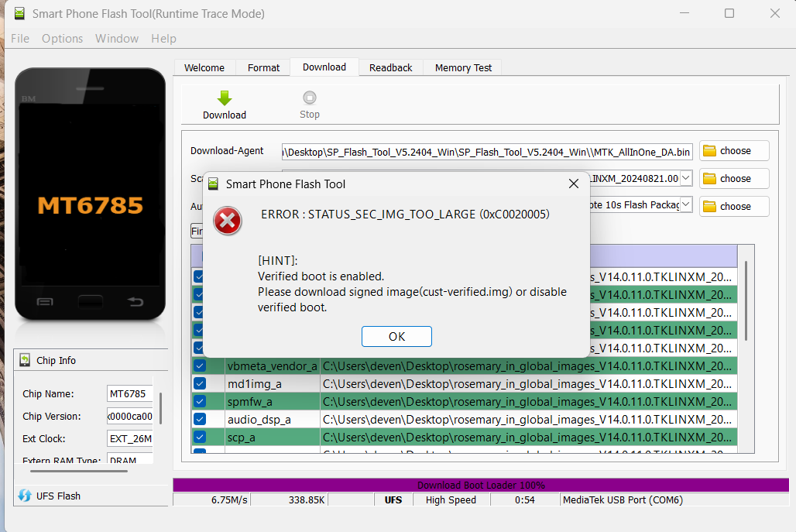The image size is (796, 532).
Task: Click the 6.75M/s speed status
Action: coord(211,500)
